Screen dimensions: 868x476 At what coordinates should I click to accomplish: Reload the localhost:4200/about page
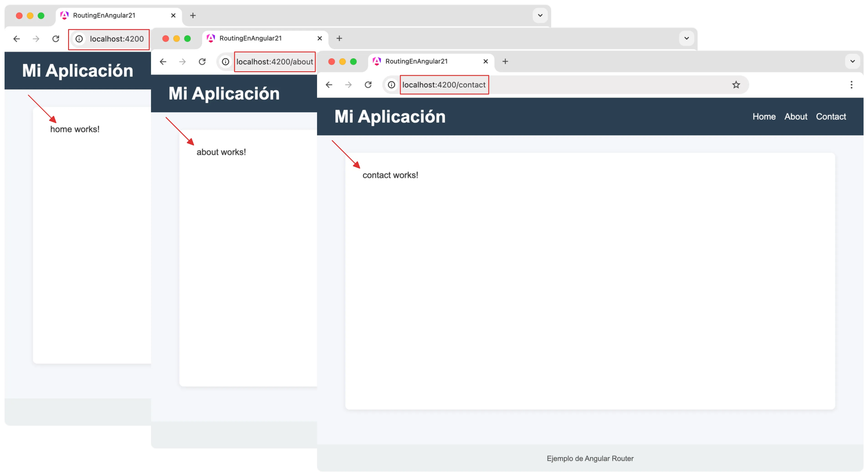point(202,62)
